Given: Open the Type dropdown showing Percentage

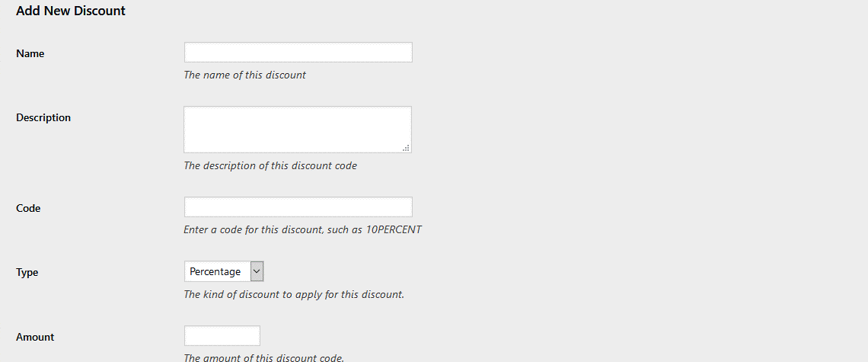Looking at the screenshot, I should [x=224, y=271].
